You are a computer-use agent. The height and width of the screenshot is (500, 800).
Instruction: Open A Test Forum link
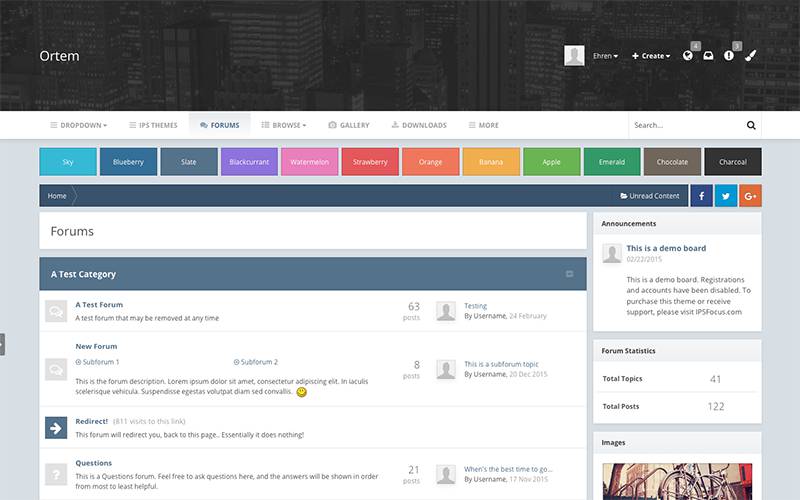click(99, 305)
